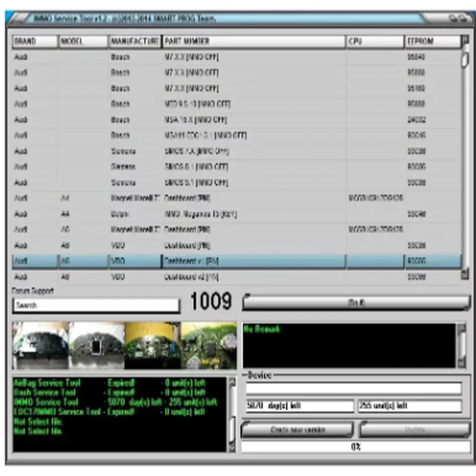476x476 pixels.
Task: Select the Audi Siemens SIMOS 9.1 row
Action: [x=237, y=182]
